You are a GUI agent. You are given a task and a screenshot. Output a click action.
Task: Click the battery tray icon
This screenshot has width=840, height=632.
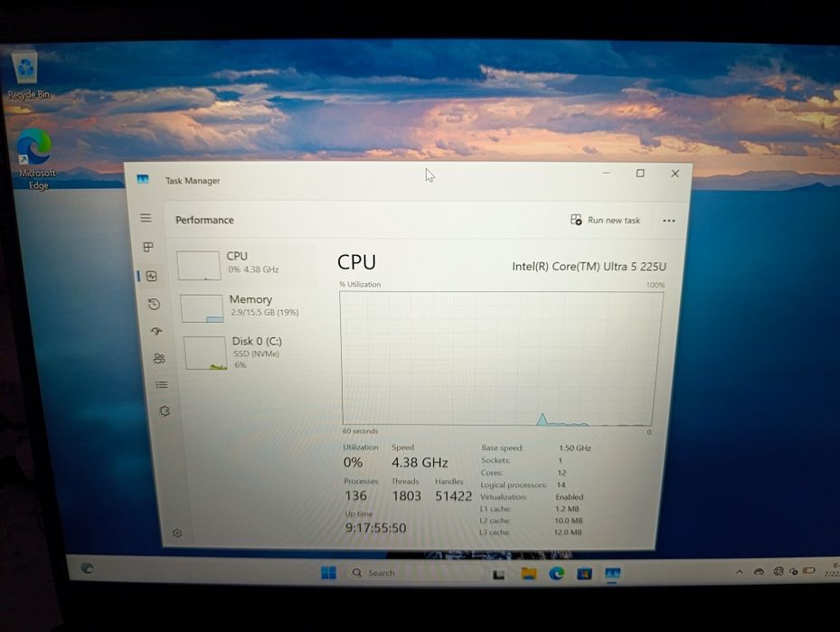tap(809, 571)
